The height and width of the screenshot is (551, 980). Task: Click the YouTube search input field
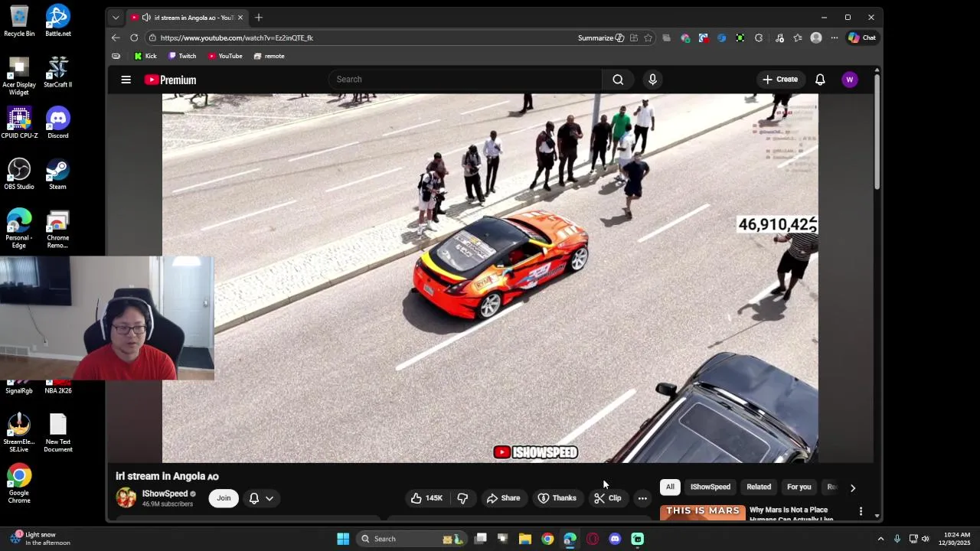(x=465, y=80)
